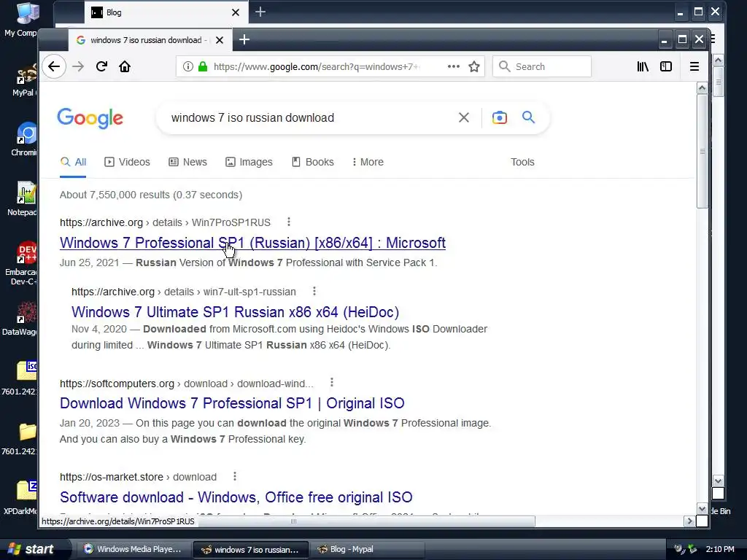The image size is (747, 560).
Task: Clear the Google search query with X
Action: click(463, 117)
